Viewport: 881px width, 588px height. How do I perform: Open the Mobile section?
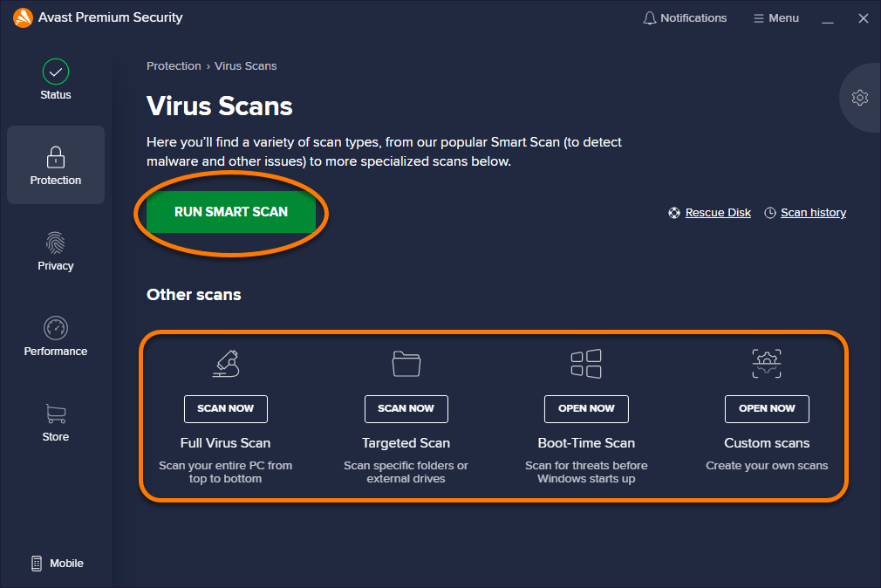click(x=55, y=563)
